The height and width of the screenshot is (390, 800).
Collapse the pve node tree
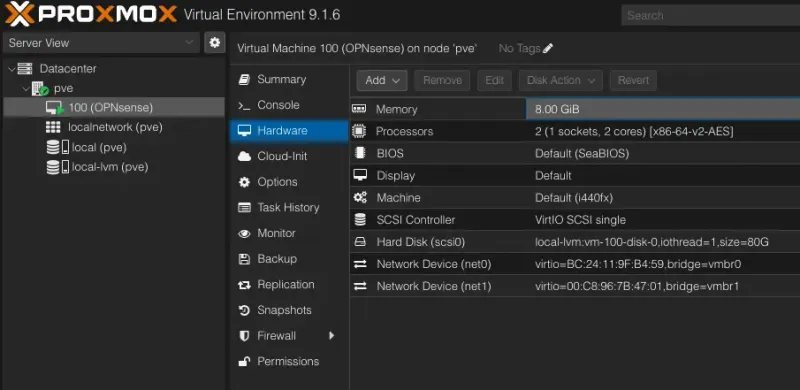[x=26, y=89]
